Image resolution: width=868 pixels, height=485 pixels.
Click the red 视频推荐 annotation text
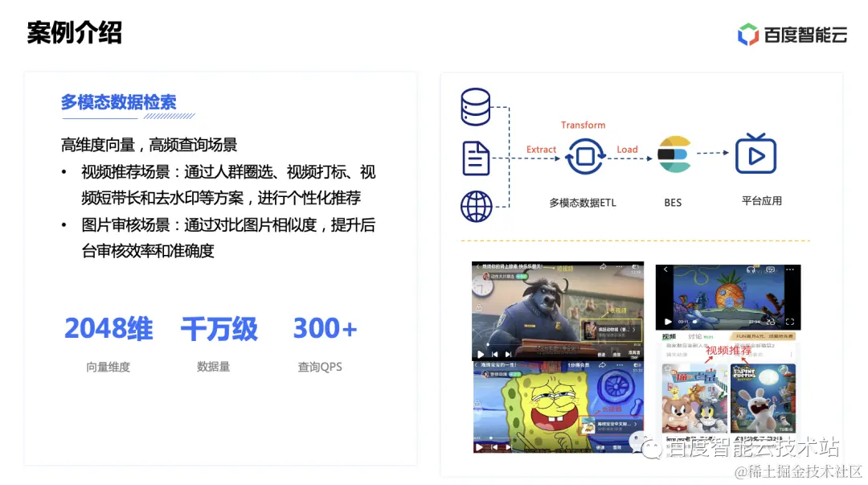(728, 351)
